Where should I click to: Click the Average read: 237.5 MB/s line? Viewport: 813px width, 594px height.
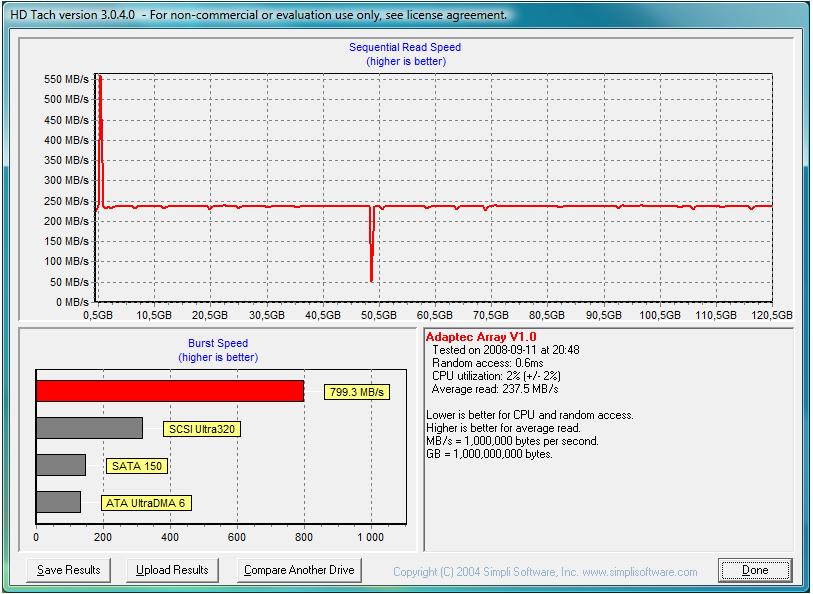[x=495, y=389]
